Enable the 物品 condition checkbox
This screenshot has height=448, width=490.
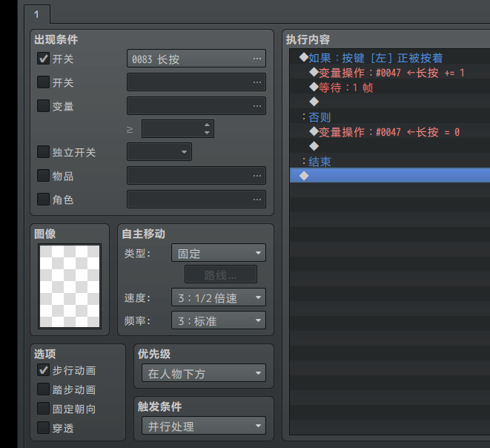43,175
